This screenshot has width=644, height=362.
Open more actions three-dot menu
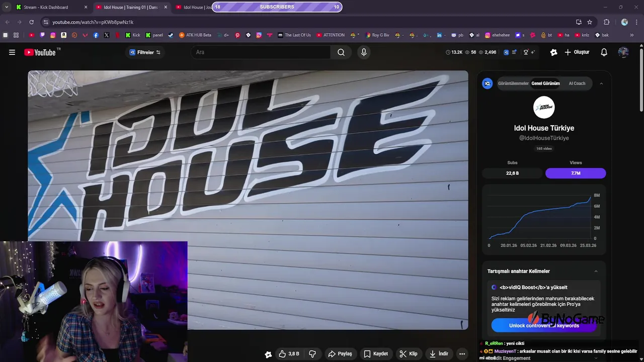pos(462,354)
